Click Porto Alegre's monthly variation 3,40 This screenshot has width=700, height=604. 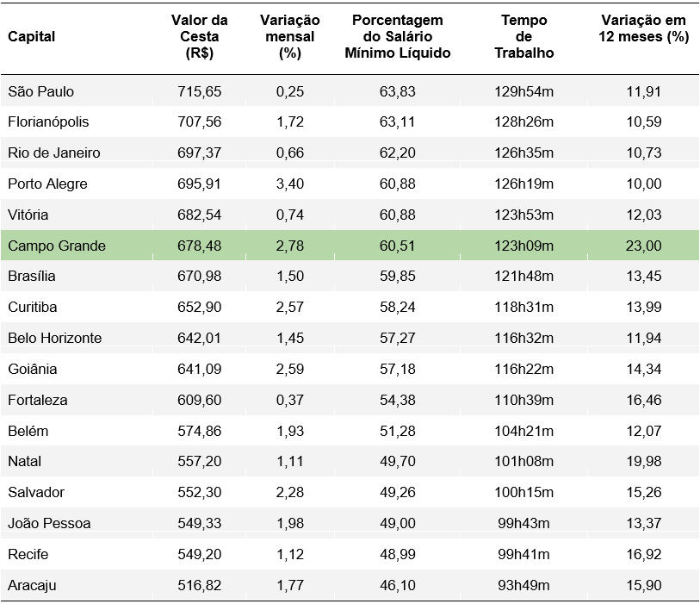[x=289, y=184]
